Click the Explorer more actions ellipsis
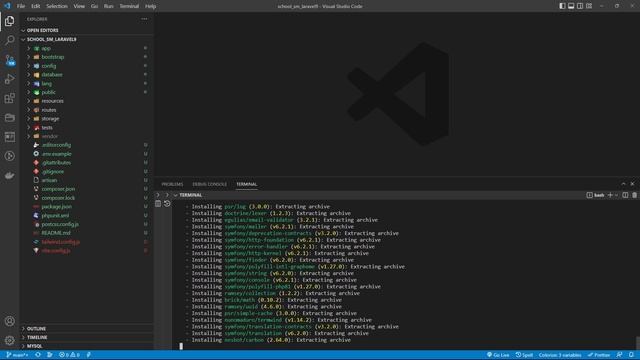The image size is (640, 360). [144, 19]
